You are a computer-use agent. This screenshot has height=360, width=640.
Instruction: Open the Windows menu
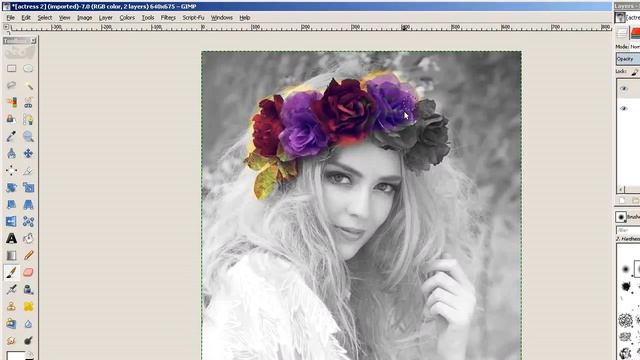point(222,18)
